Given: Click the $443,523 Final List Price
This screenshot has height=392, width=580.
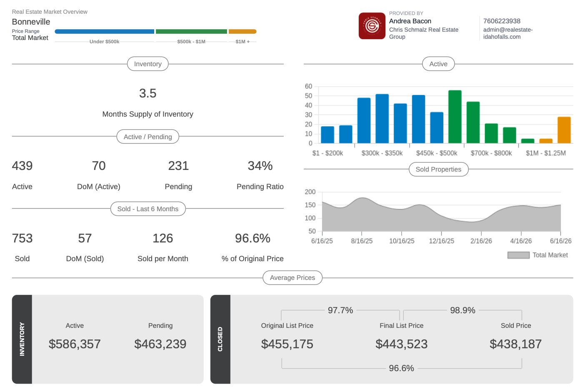Looking at the screenshot, I should click(x=402, y=344).
